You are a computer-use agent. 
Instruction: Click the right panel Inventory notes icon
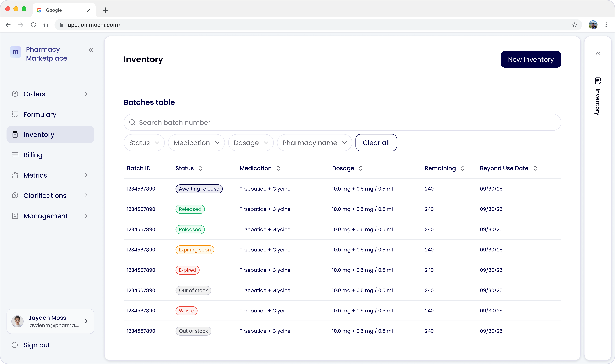click(598, 81)
